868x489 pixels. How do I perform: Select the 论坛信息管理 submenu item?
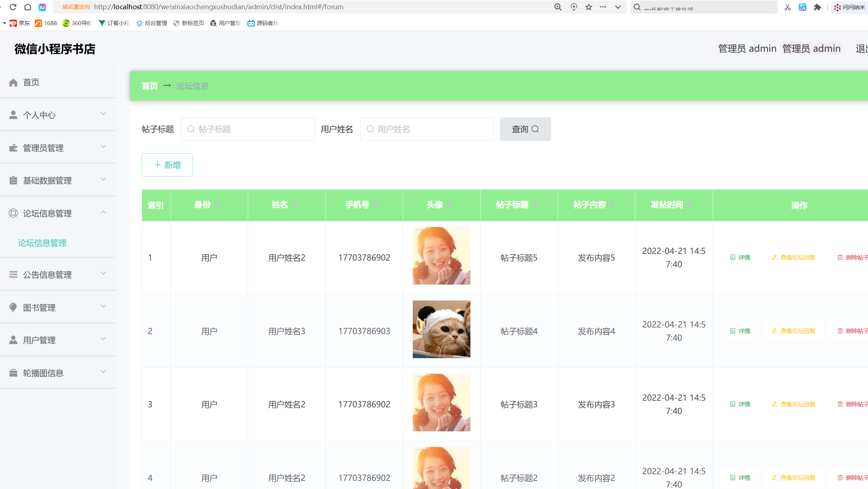(42, 243)
